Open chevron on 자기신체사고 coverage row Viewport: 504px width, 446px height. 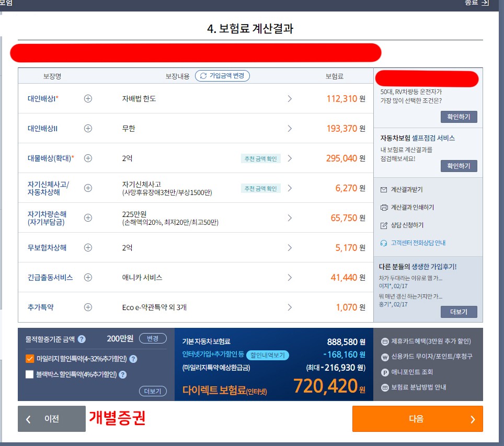click(290, 188)
